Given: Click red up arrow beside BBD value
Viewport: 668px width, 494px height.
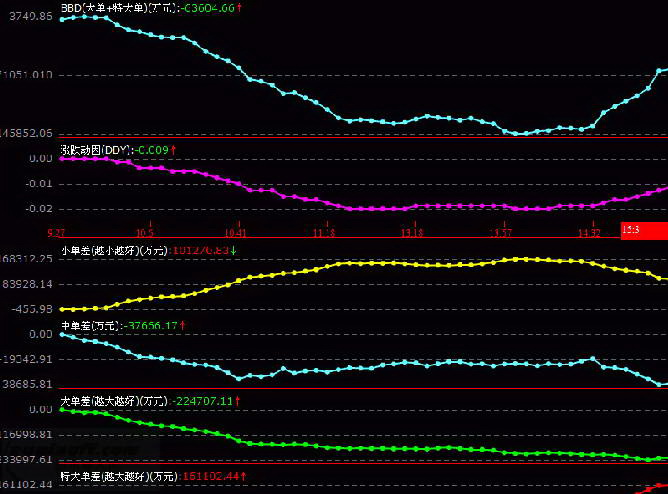Looking at the screenshot, I should point(239,8).
